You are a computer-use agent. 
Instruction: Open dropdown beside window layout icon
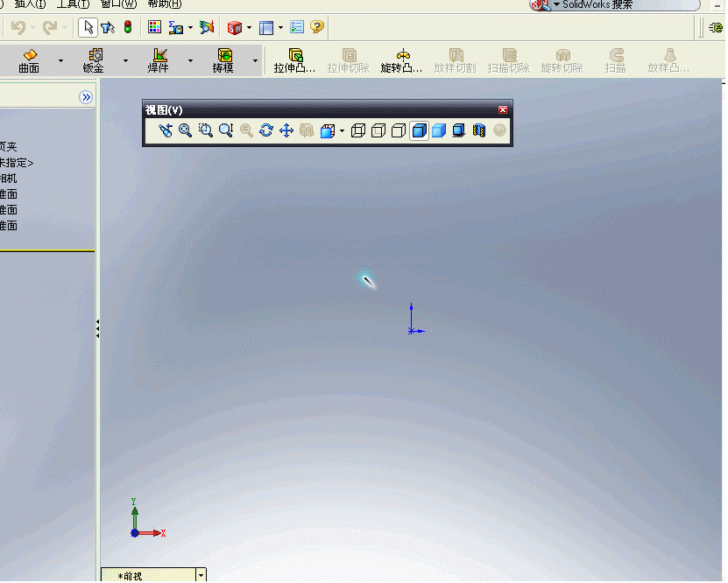click(x=280, y=28)
